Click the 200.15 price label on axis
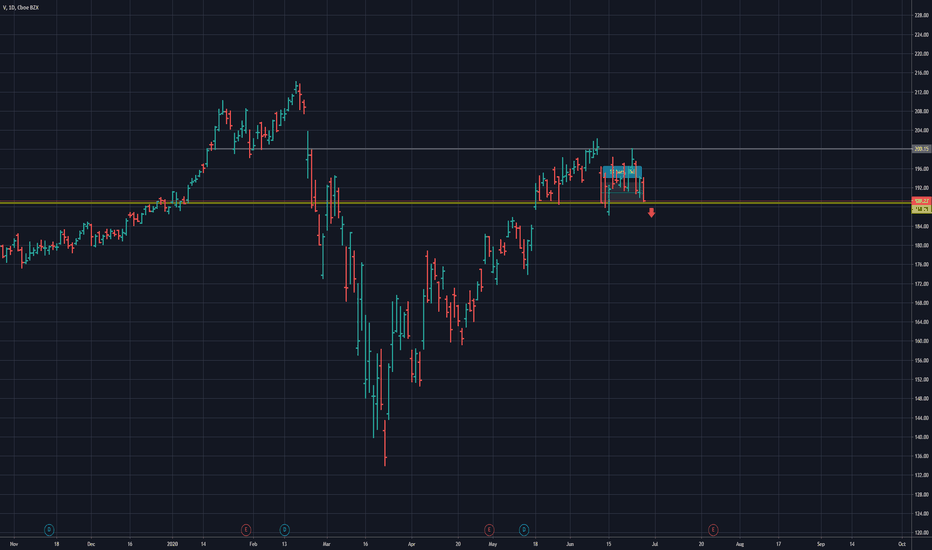The image size is (932, 550). pyautogui.click(x=921, y=149)
